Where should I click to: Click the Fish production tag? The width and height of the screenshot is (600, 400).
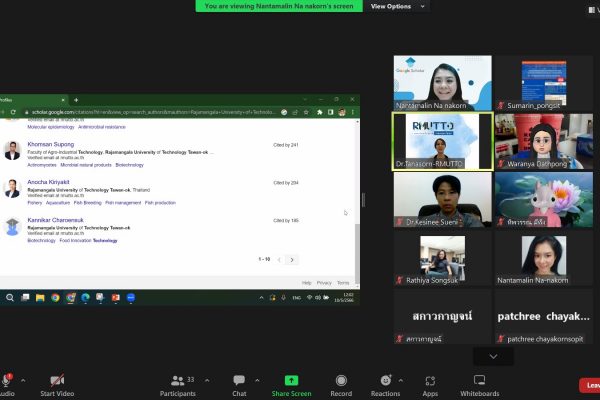(160, 203)
